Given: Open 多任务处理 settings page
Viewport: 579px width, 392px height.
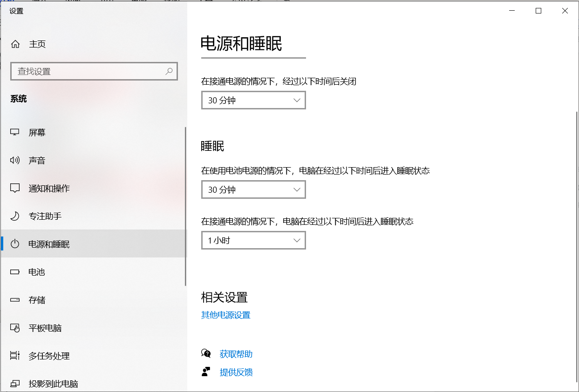Looking at the screenshot, I should pos(93,356).
